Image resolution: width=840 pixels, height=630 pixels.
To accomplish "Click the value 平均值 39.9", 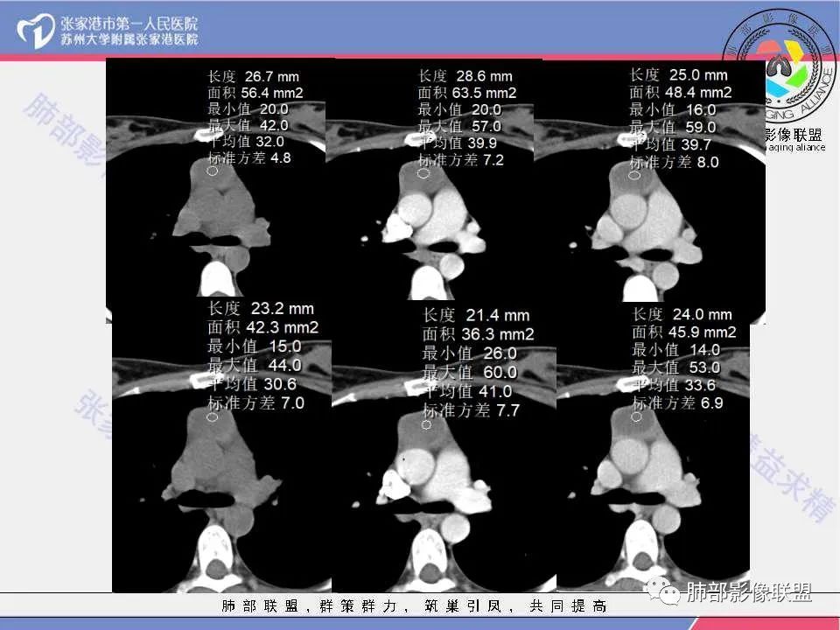I will coord(458,143).
